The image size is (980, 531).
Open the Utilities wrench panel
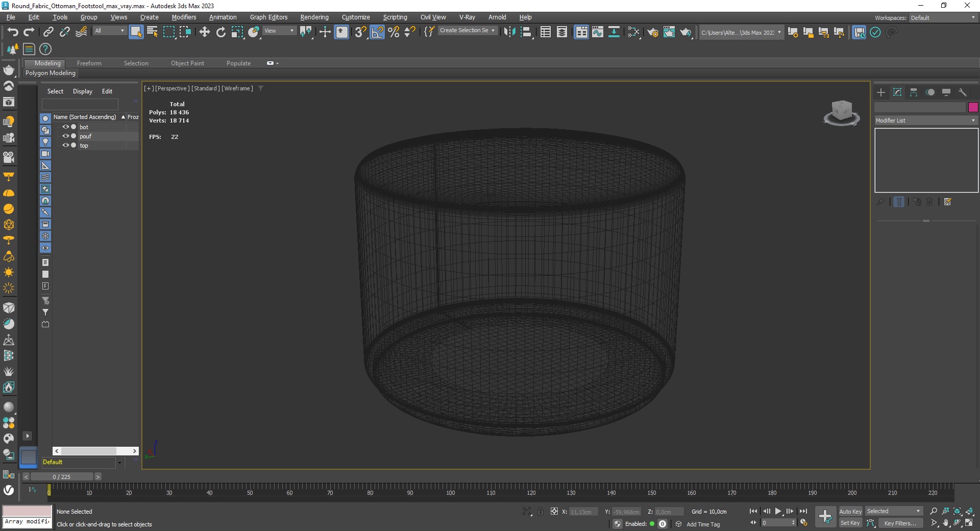[963, 92]
